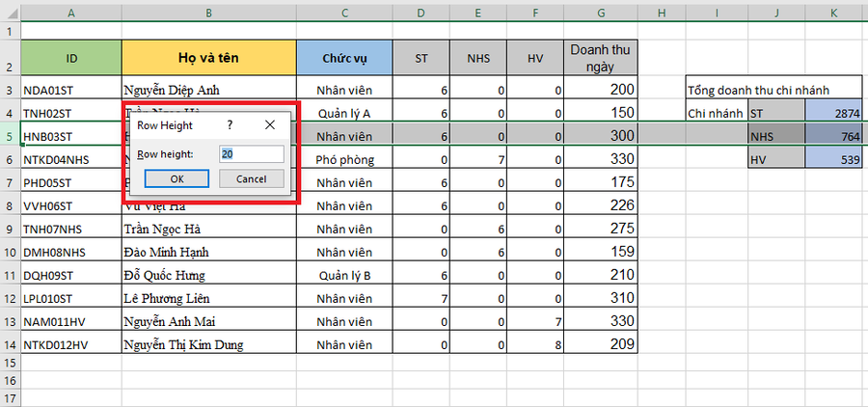Image resolution: width=868 pixels, height=407 pixels.
Task: Close the Row Height dialog
Action: [x=270, y=125]
